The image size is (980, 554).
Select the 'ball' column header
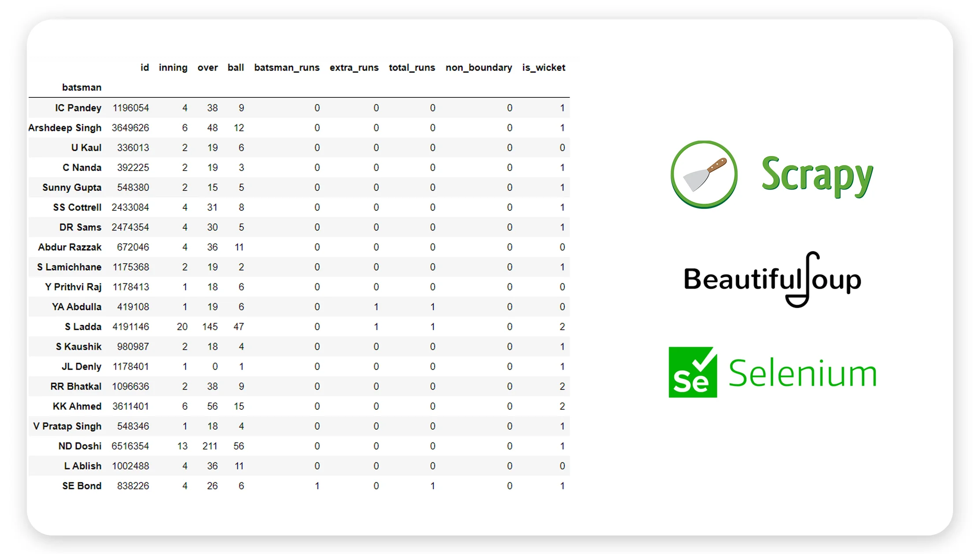235,67
